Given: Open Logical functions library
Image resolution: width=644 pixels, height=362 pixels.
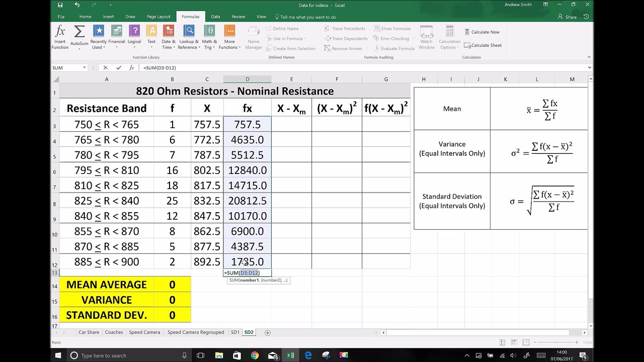Looking at the screenshot, I should click(134, 37).
